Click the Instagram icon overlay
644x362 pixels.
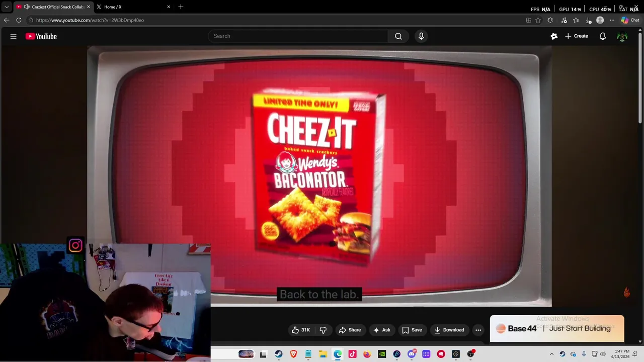click(x=75, y=245)
